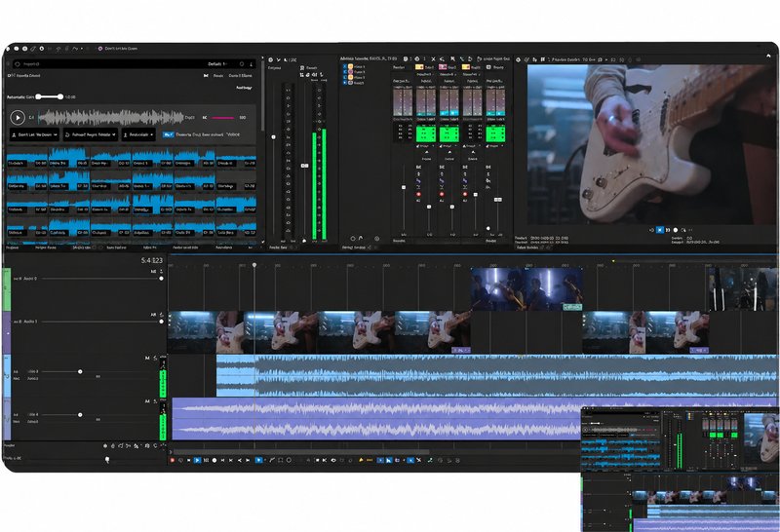780x532 pixels.
Task: Click the download icon at the search bar's end
Action: click(x=252, y=64)
